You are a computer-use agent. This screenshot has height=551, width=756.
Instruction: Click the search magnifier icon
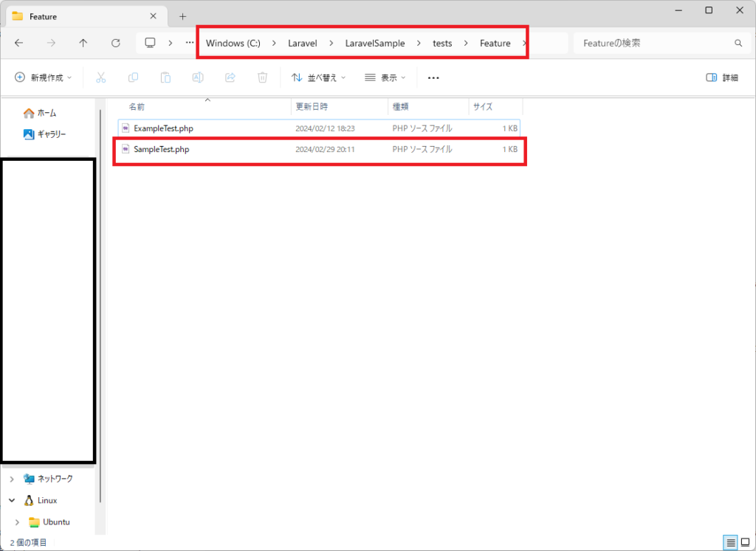pyautogui.click(x=738, y=43)
